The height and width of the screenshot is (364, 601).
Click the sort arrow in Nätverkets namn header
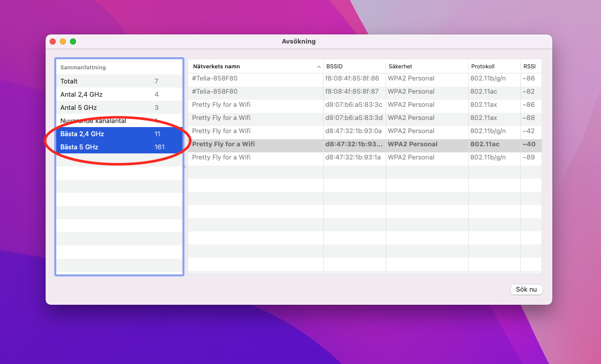(x=319, y=67)
